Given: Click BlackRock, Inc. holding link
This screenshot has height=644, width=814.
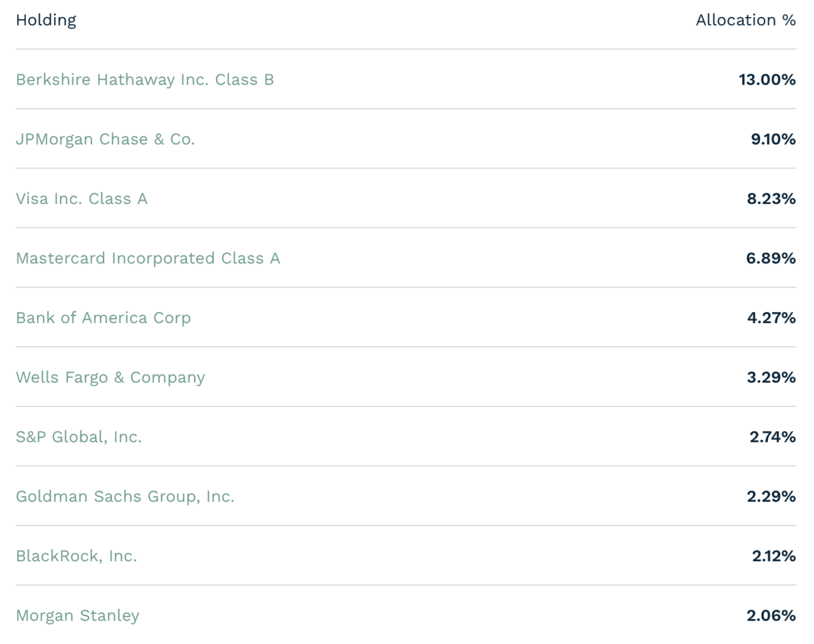Looking at the screenshot, I should (77, 556).
